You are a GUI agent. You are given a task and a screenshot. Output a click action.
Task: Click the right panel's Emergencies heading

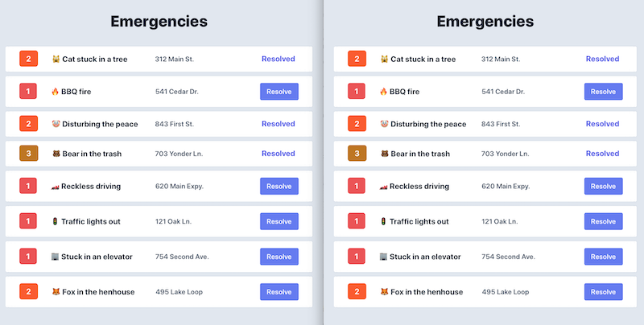[485, 22]
